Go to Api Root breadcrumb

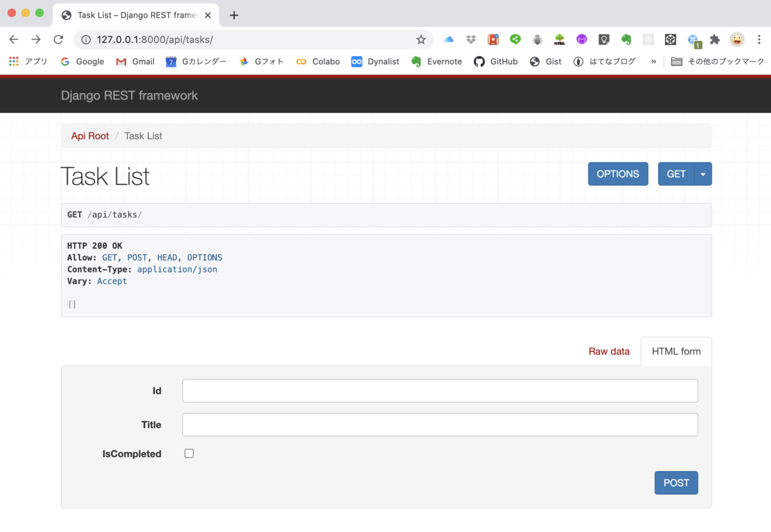point(90,136)
